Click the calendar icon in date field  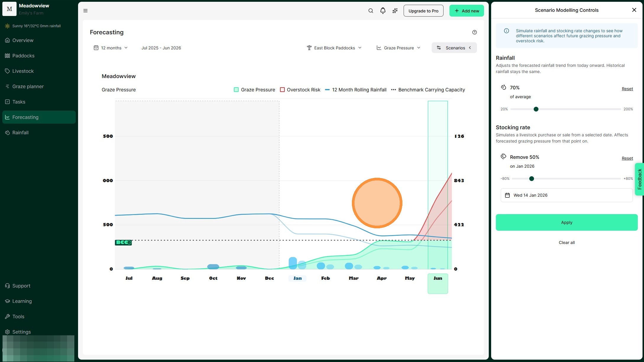[507, 195]
